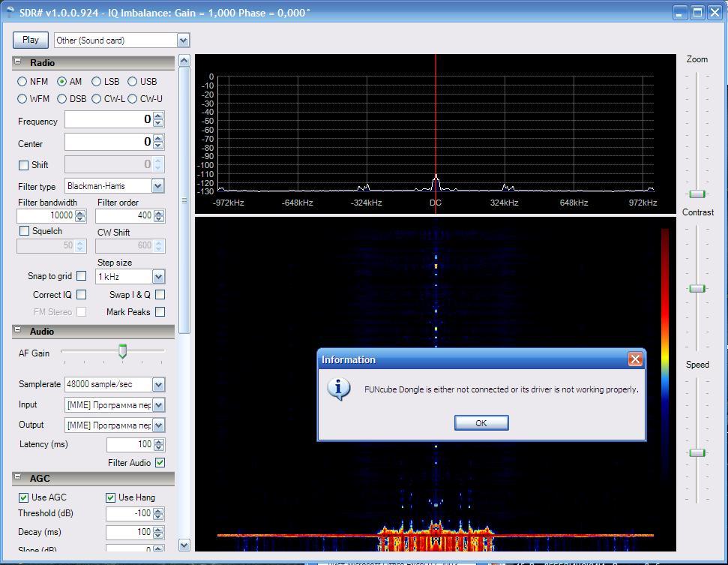
Task: Click the Contrast slider handle
Action: [x=697, y=289]
